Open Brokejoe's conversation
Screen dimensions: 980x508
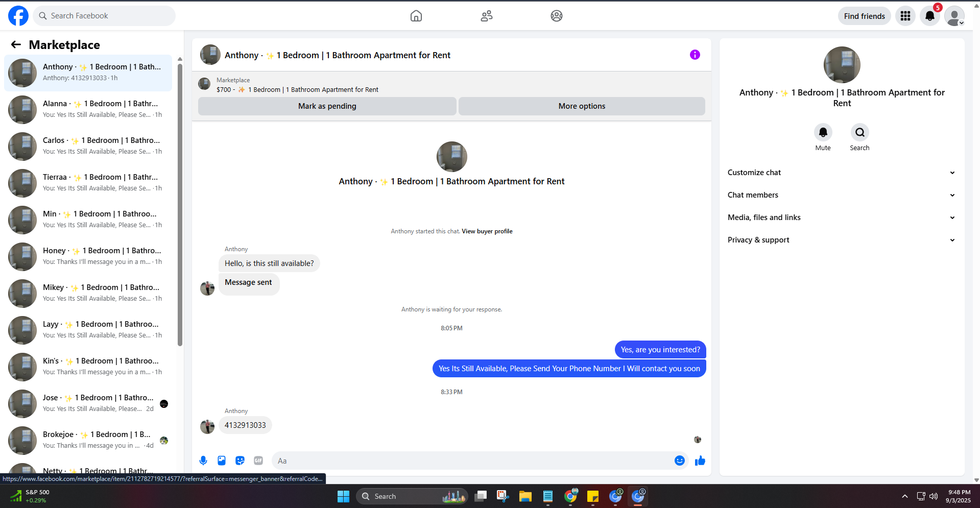pyautogui.click(x=88, y=441)
